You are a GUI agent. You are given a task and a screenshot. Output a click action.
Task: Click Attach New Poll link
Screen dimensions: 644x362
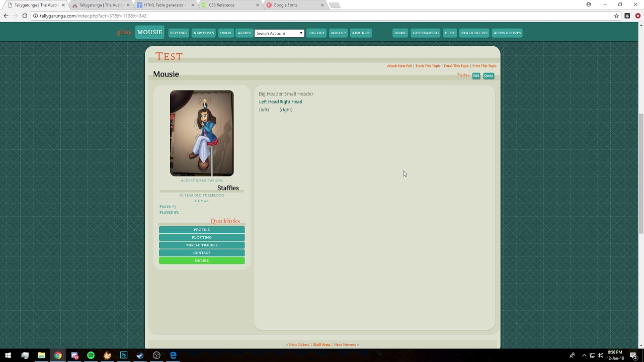coord(399,66)
